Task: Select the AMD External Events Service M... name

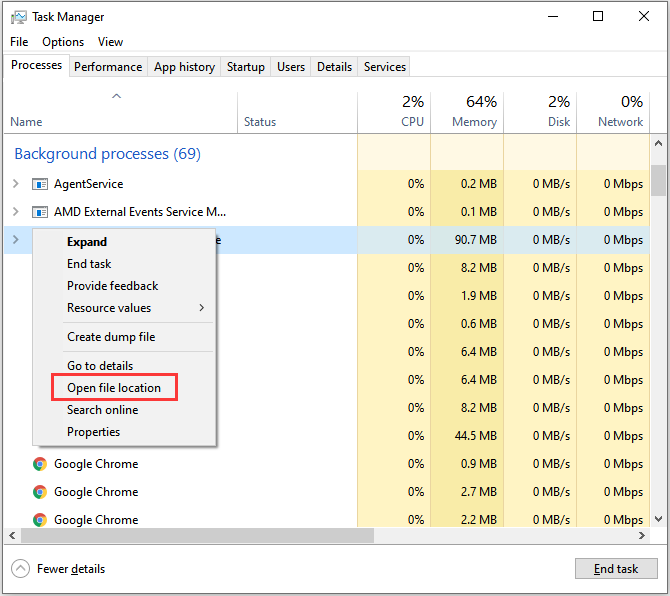Action: coord(140,212)
